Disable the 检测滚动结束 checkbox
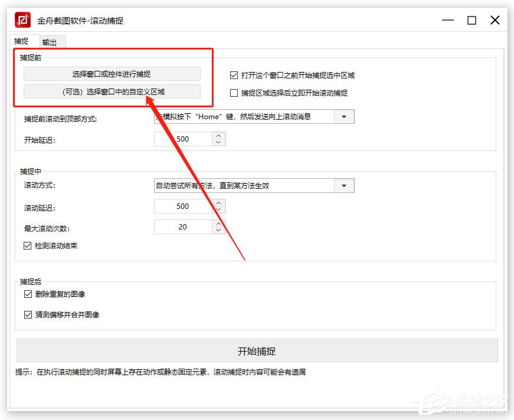The image size is (514, 420). 28,246
